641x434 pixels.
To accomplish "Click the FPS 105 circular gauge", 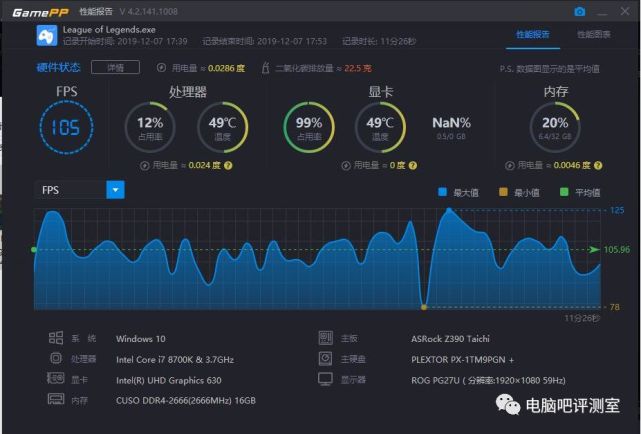I will point(66,127).
